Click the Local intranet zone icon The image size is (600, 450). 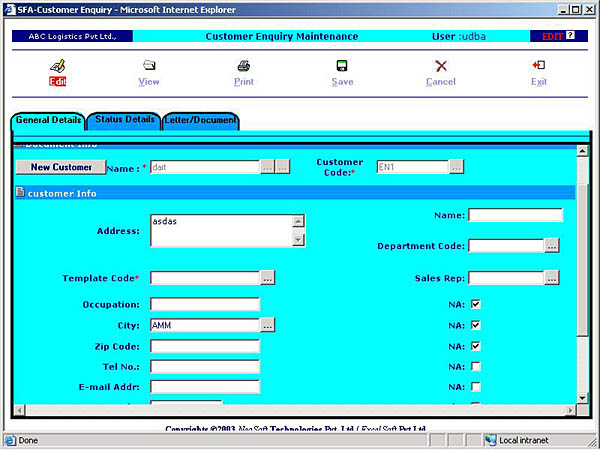tap(490, 440)
